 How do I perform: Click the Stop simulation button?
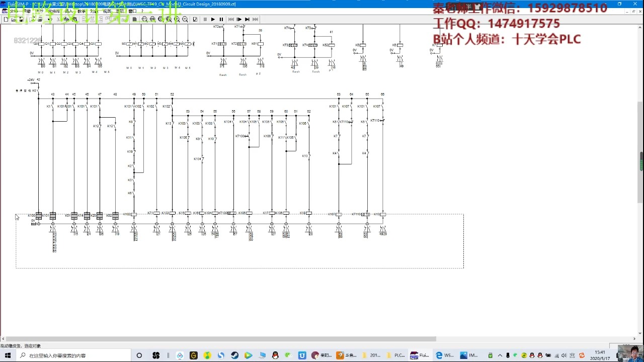205,19
